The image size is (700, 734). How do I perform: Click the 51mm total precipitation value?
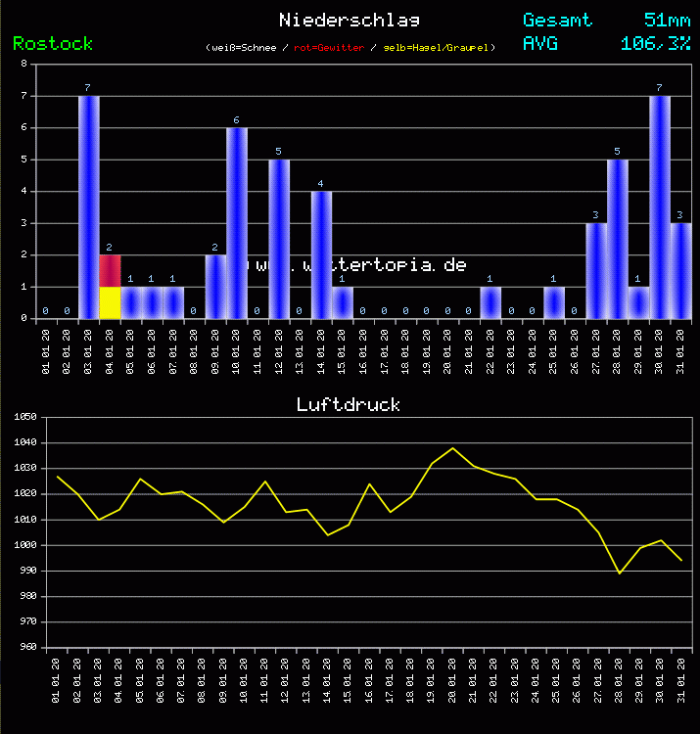(667, 20)
